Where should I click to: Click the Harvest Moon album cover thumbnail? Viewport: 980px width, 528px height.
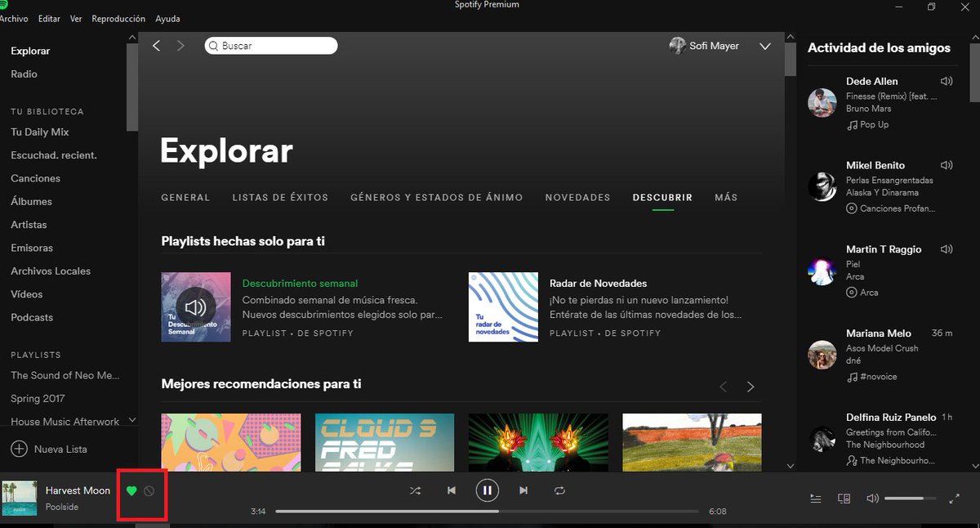coord(19,499)
